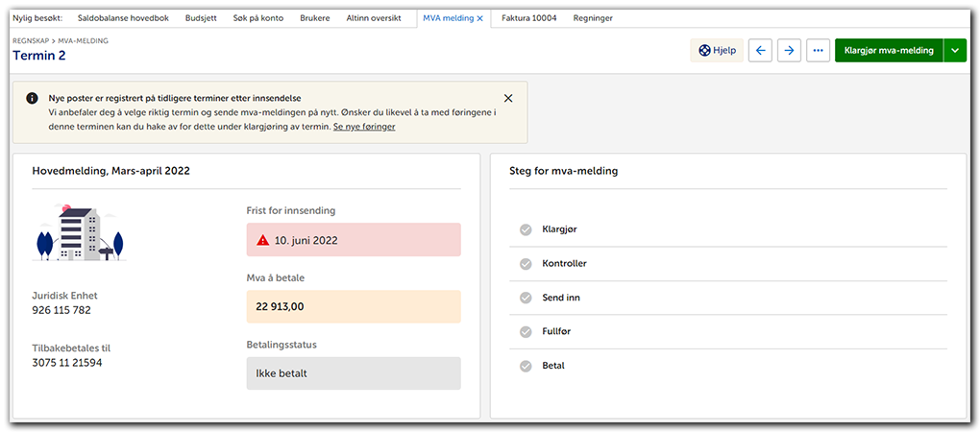The height and width of the screenshot is (432, 980).
Task: Click the building illustration image
Action: click(x=79, y=233)
